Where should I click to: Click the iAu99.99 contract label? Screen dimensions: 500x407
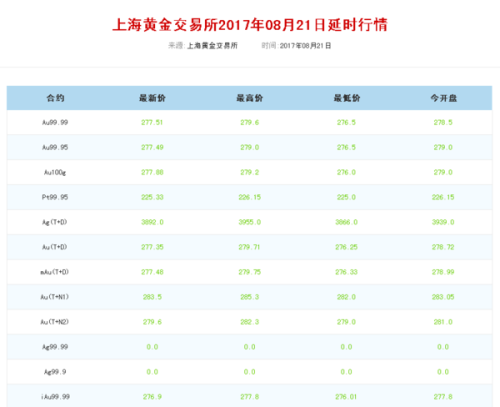55,397
